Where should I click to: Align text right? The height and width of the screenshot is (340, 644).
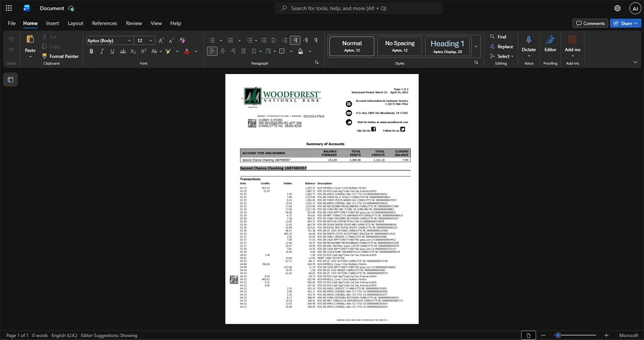[233, 51]
